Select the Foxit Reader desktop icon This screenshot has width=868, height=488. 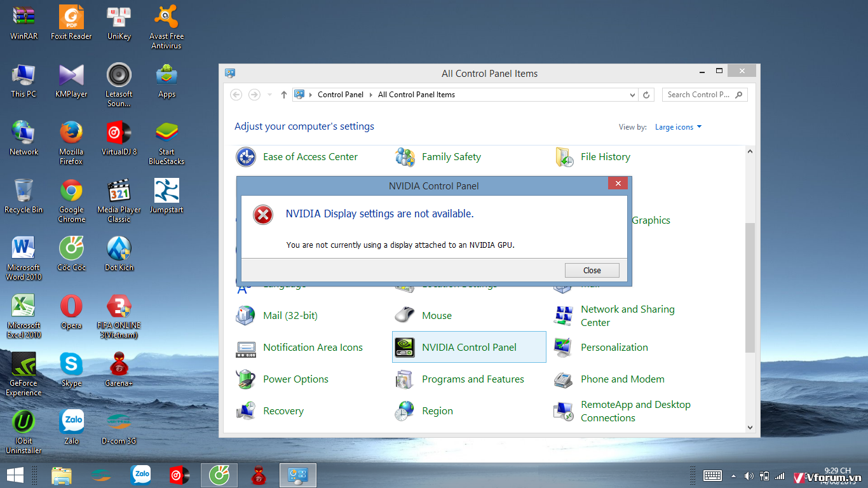click(x=71, y=23)
